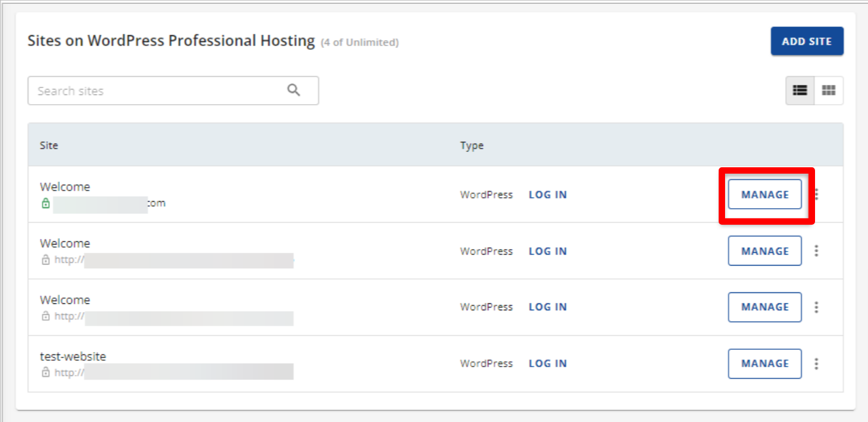Image resolution: width=868 pixels, height=422 pixels.
Task: Click Manage for the test-website row
Action: (765, 363)
